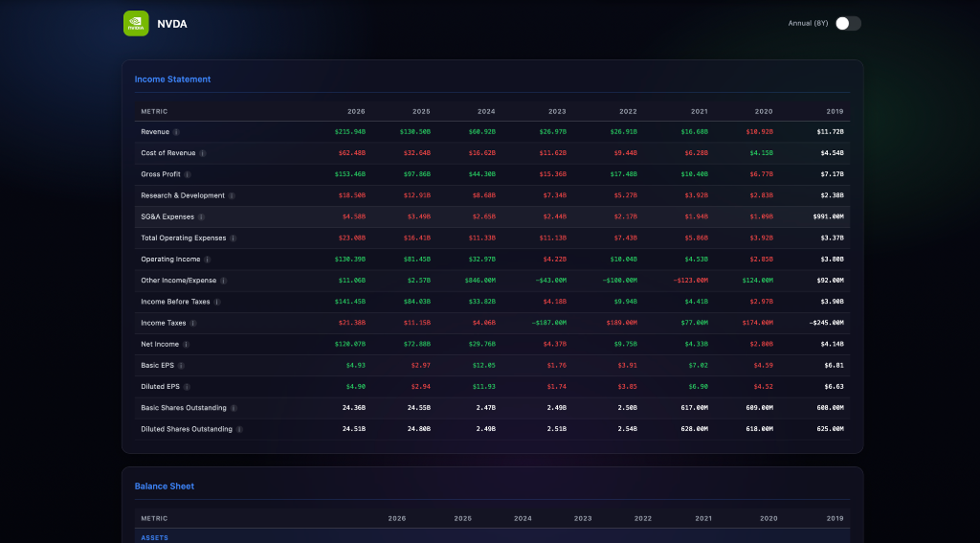Image resolution: width=980 pixels, height=543 pixels.
Task: Select 2021 Basic Shares Outstanding 617.00M
Action: (x=695, y=409)
